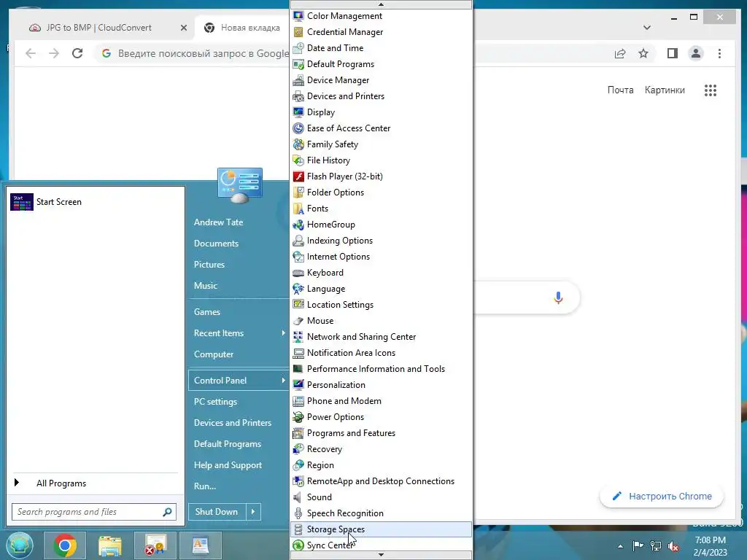747x560 pixels.
Task: Click the Search programs and files field
Action: [x=94, y=512]
